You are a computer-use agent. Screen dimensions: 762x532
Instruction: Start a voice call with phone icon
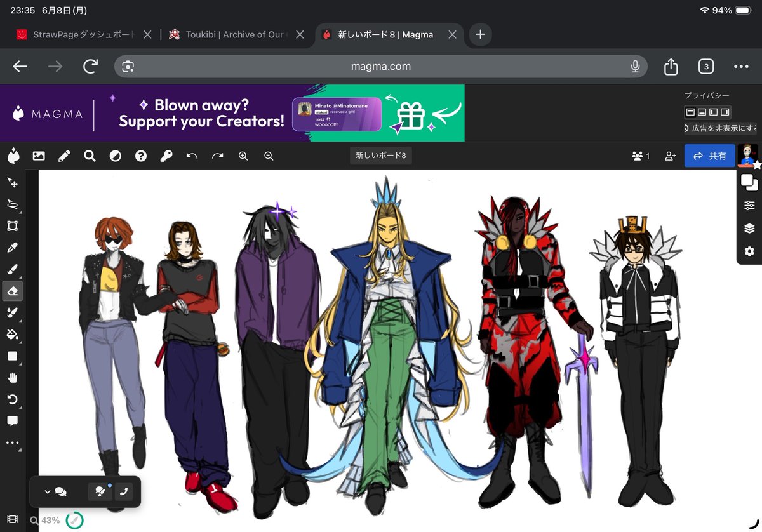(124, 491)
